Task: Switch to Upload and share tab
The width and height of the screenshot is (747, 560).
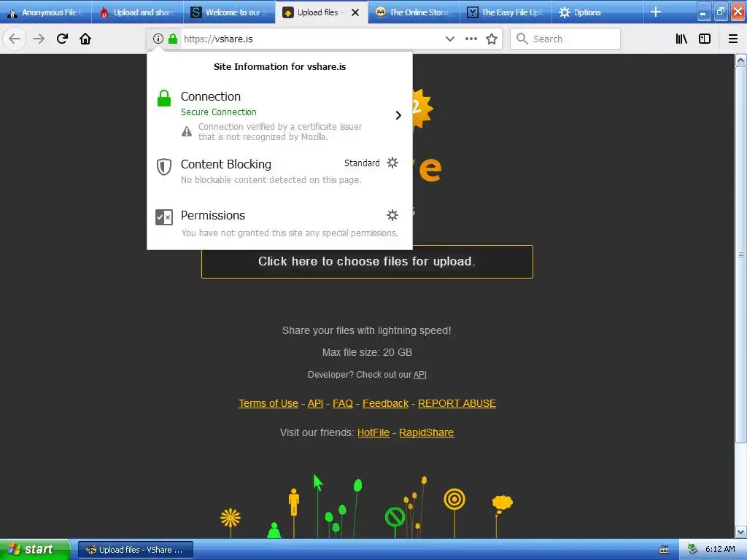Action: pos(138,12)
